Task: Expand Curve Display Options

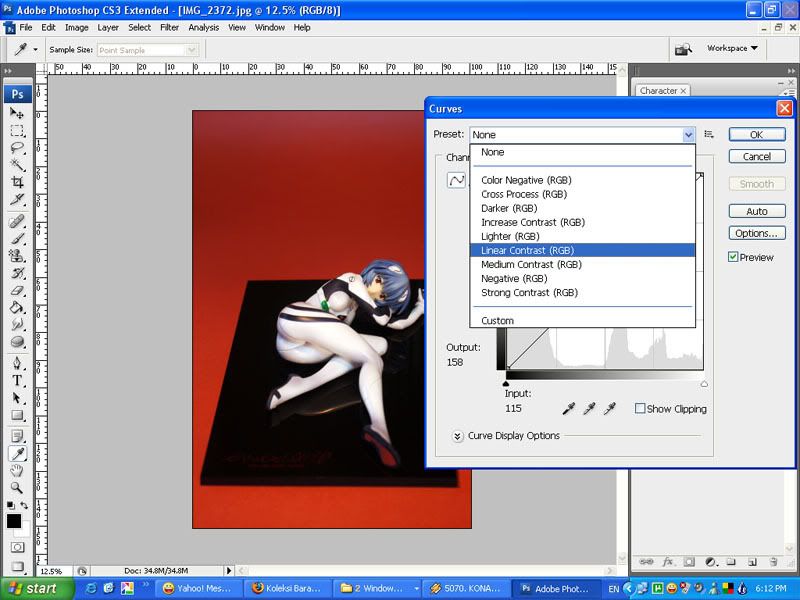Action: tap(457, 436)
